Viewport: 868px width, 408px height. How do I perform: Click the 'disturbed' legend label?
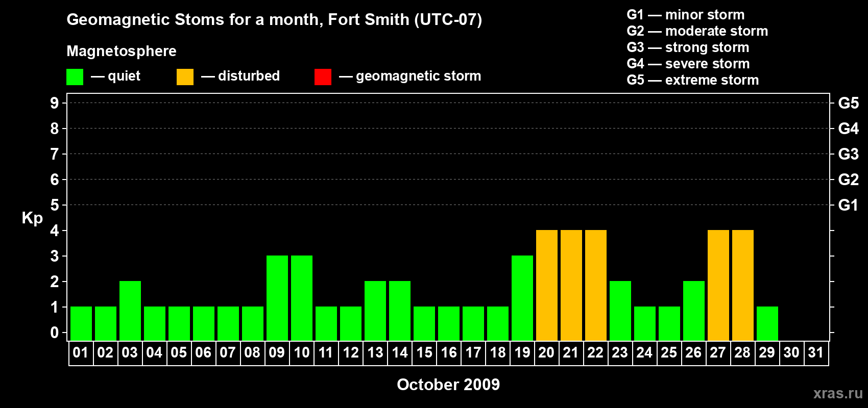pos(249,76)
